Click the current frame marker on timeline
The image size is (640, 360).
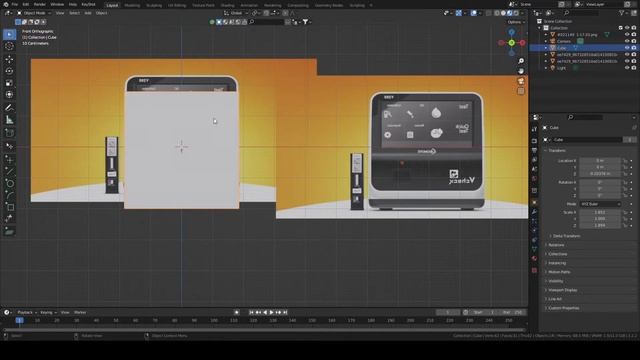[x=19, y=320]
